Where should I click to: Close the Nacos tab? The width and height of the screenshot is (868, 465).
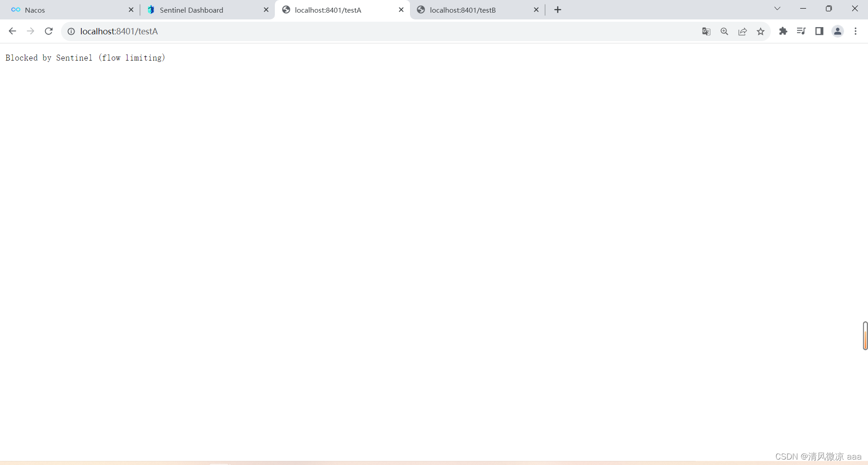131,9
